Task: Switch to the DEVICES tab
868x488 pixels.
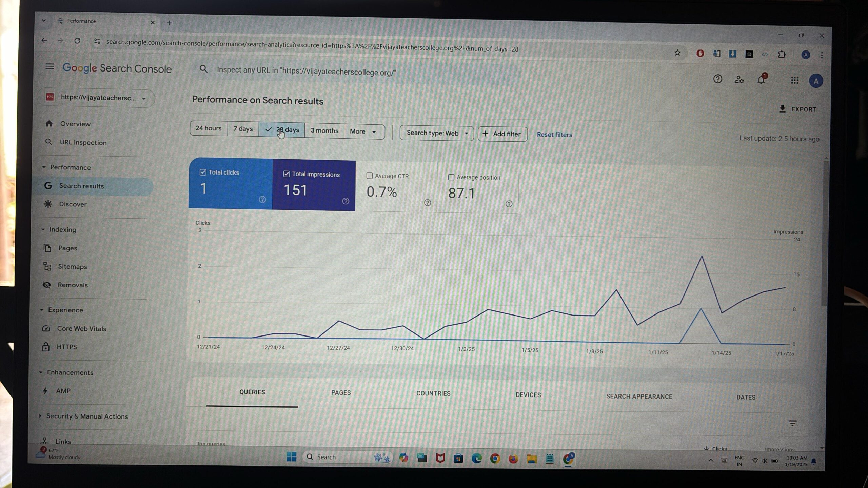Action: [x=528, y=395]
